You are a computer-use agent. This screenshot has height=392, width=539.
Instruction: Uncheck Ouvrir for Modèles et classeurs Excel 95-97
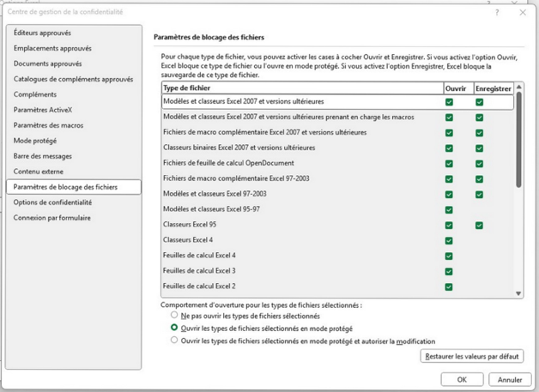click(x=449, y=210)
